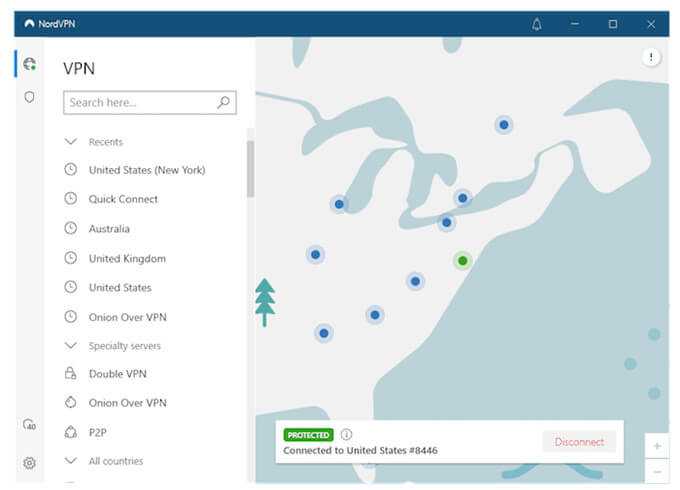The image size is (680, 490).
Task: Click clock icon next to Australia
Action: click(71, 228)
